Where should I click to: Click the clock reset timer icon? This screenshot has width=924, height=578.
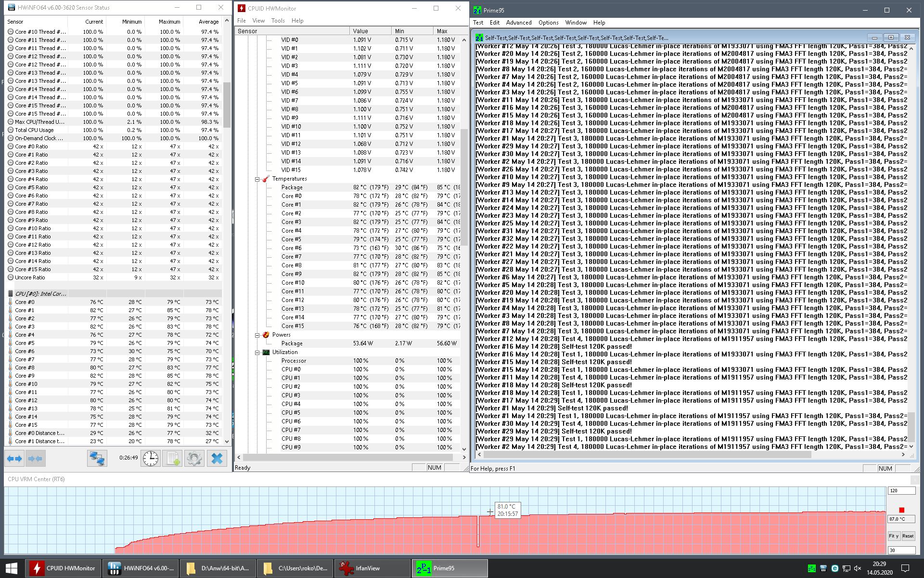coord(151,458)
